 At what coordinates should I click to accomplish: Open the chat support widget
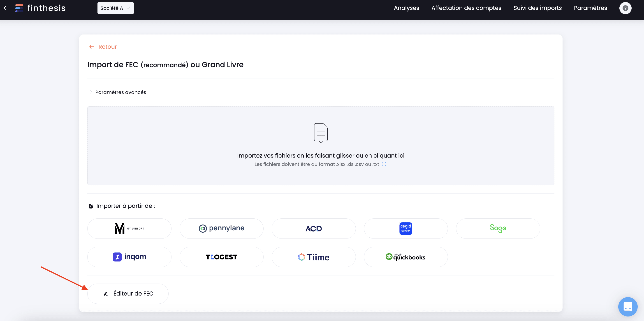coord(628,307)
